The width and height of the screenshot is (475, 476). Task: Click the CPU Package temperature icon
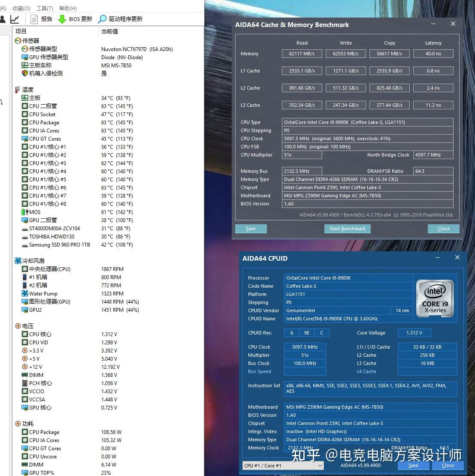[24, 122]
